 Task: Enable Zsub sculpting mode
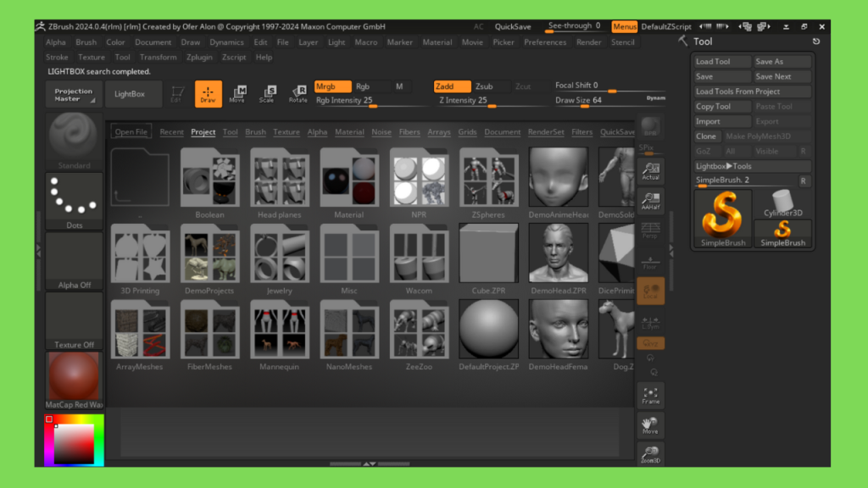[x=484, y=86]
